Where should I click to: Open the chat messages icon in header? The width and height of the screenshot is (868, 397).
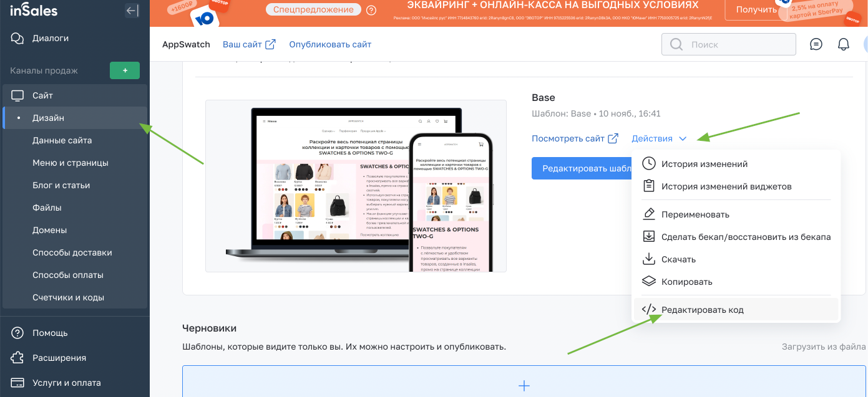(816, 44)
